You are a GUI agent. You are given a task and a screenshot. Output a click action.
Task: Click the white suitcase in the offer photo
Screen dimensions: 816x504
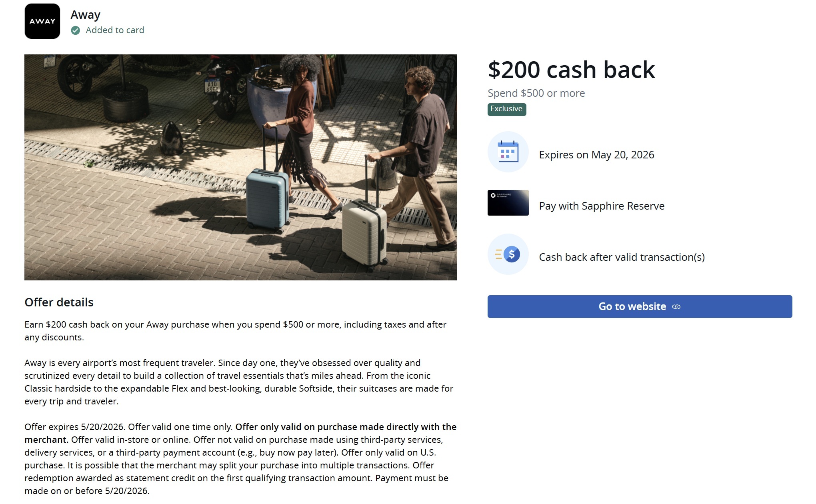[x=364, y=232]
